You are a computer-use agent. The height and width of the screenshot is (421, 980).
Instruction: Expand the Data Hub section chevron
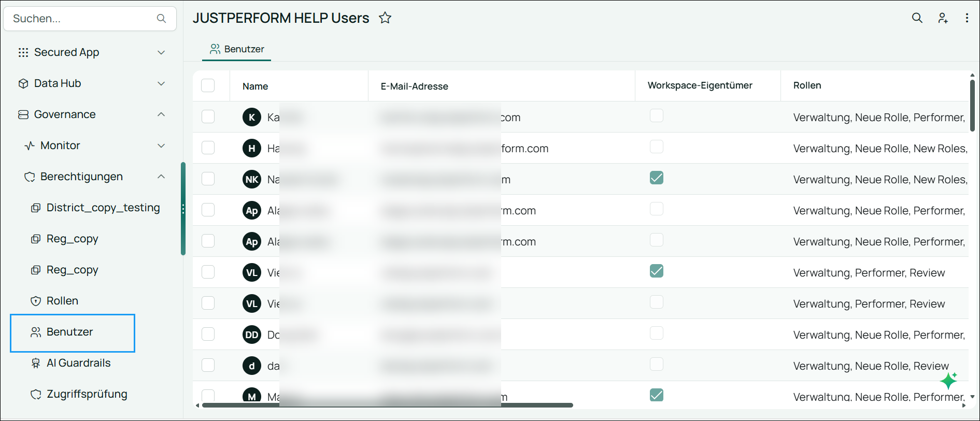point(161,83)
